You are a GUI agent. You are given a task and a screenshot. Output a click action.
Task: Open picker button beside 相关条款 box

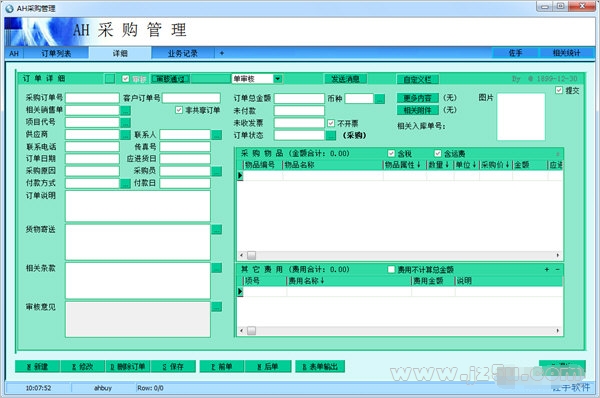point(217,268)
